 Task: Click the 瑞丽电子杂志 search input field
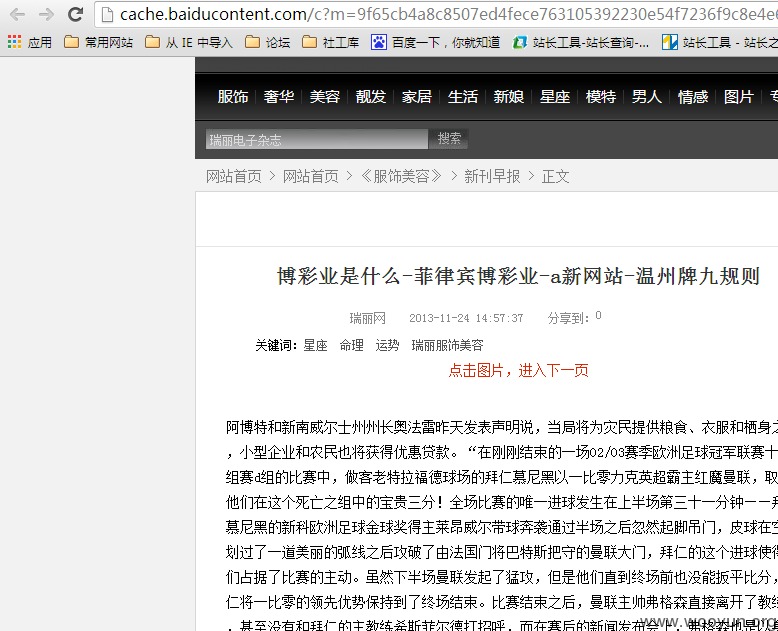[x=317, y=139]
